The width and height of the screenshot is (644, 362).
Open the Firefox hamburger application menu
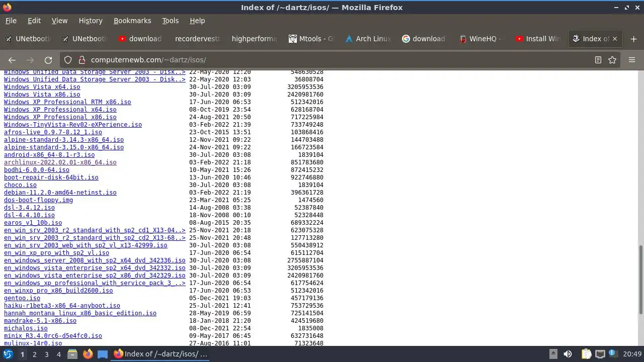click(x=632, y=60)
